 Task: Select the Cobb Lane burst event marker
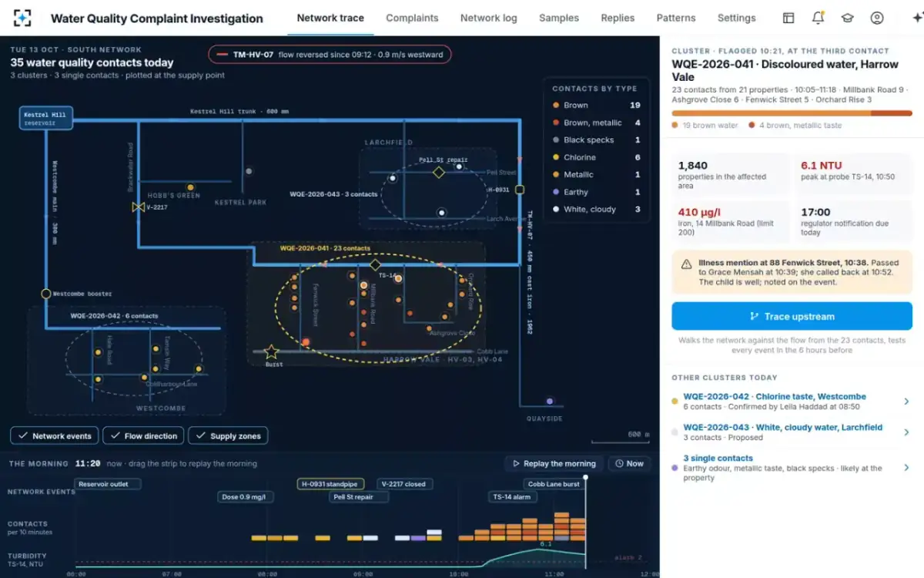point(554,484)
